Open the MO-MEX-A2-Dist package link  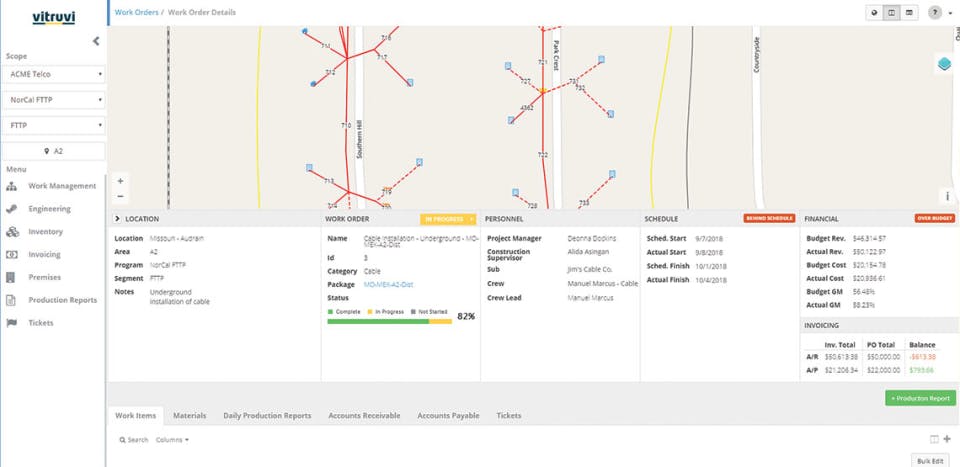point(391,283)
